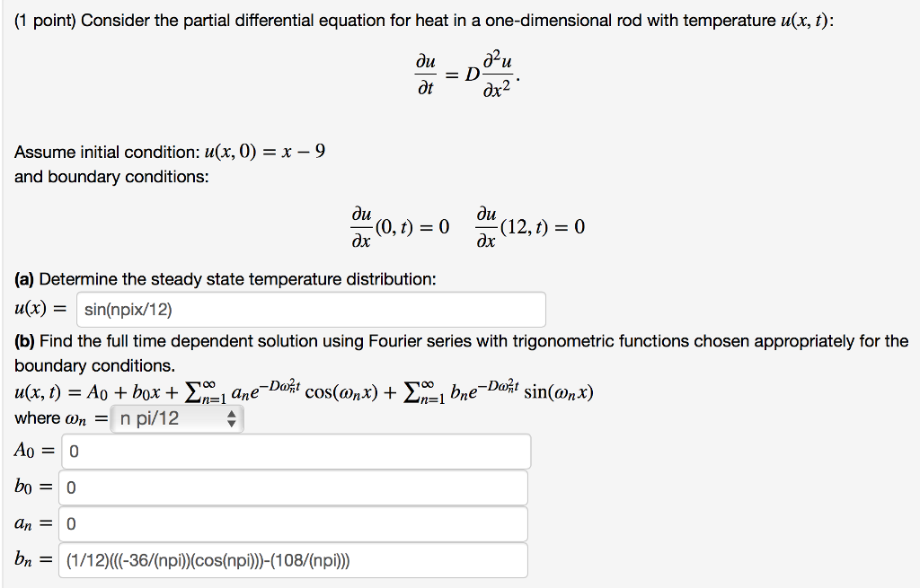This screenshot has height=588, width=920.
Task: Select the '0' entered for b0
Action: click(x=68, y=487)
